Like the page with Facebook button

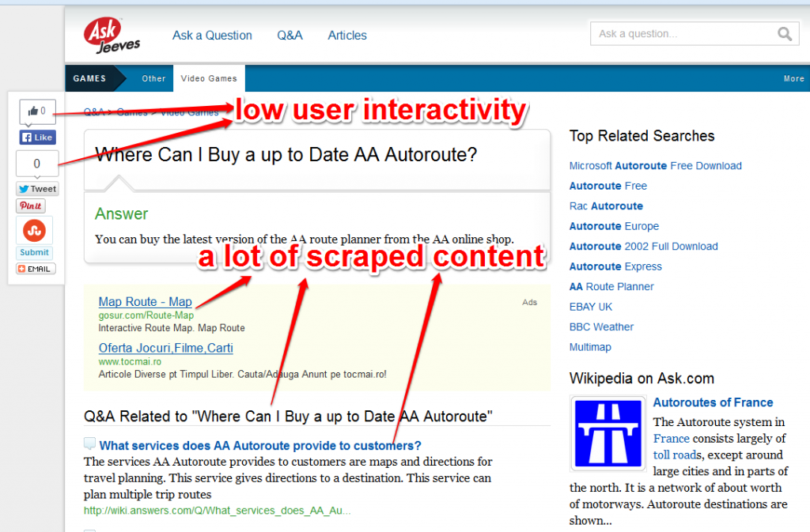click(38, 138)
